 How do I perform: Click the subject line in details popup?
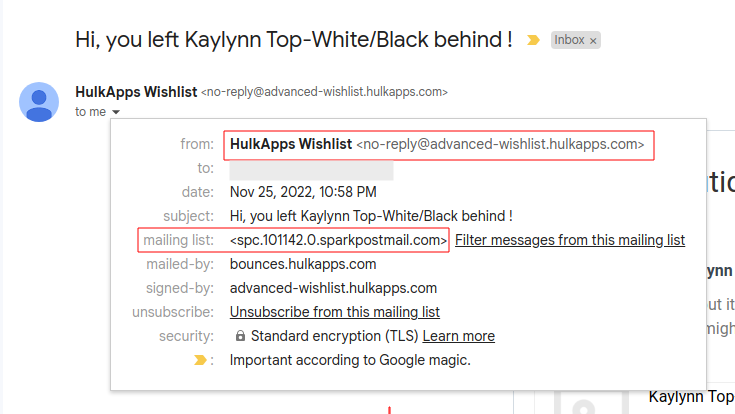coord(371,216)
